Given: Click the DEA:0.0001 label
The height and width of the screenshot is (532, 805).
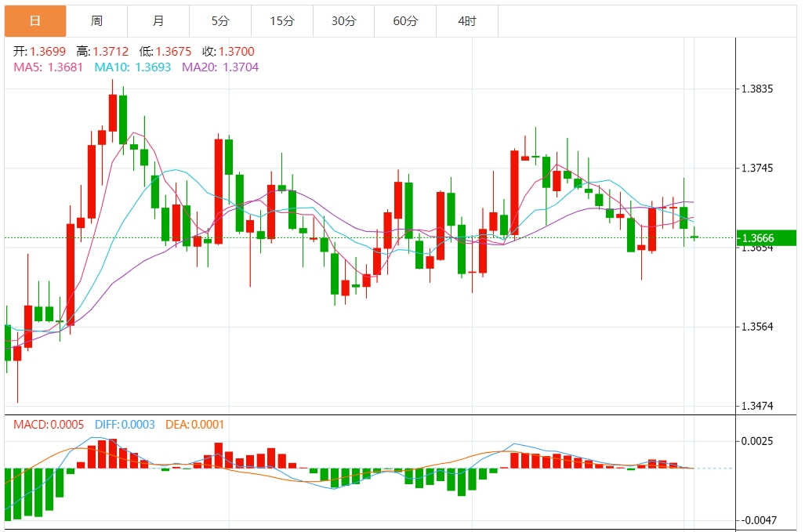Looking at the screenshot, I should 194,425.
